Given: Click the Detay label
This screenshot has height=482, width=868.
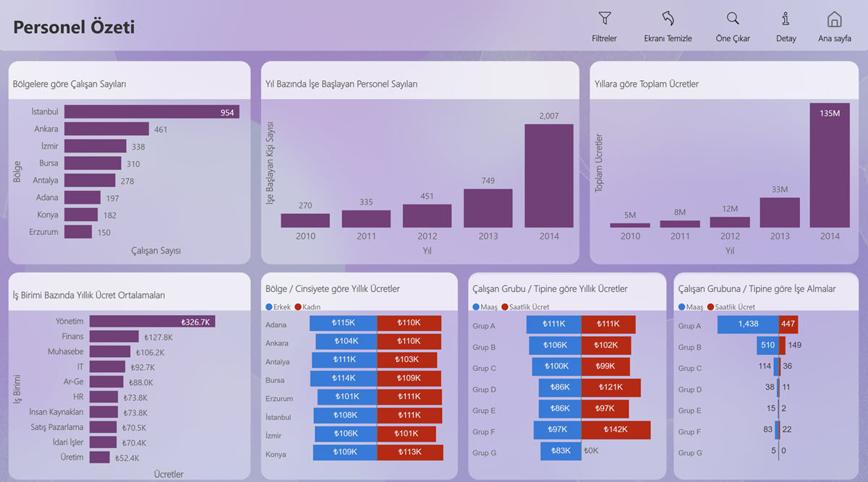Looking at the screenshot, I should 786,38.
